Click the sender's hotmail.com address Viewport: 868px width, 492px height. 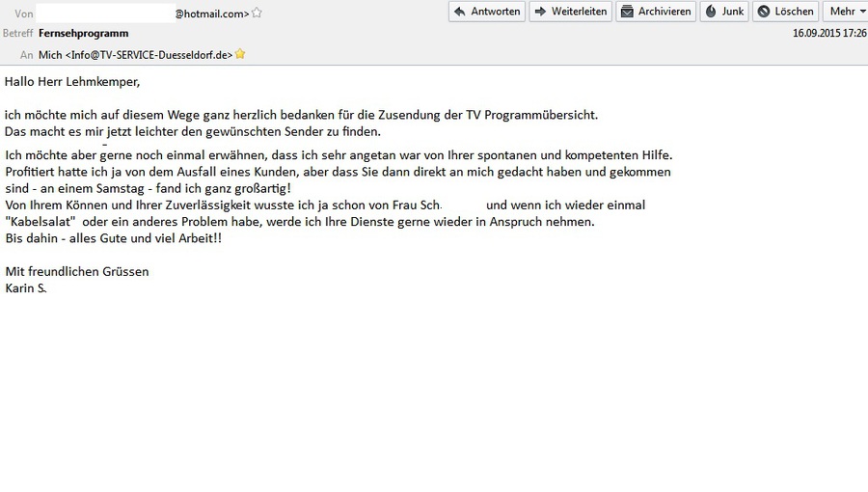[x=211, y=14]
